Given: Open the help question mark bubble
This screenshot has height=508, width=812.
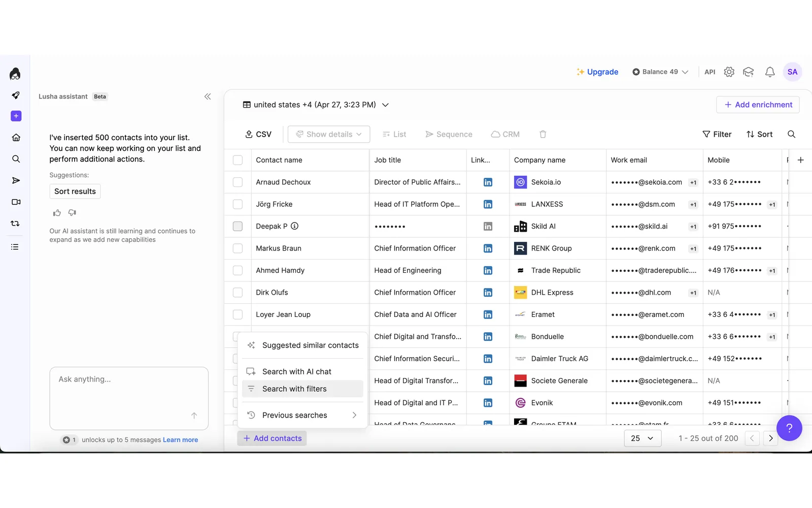Looking at the screenshot, I should pos(789,428).
